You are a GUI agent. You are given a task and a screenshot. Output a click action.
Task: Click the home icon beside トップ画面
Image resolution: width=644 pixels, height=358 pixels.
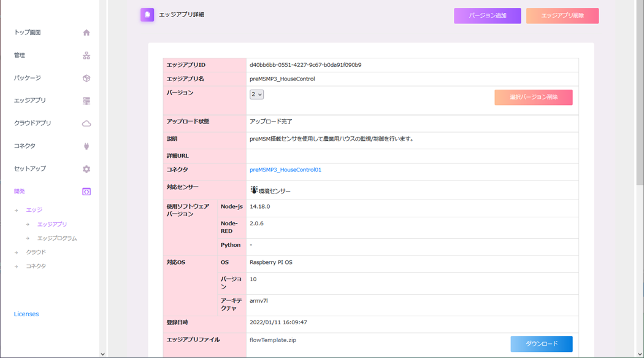click(86, 33)
